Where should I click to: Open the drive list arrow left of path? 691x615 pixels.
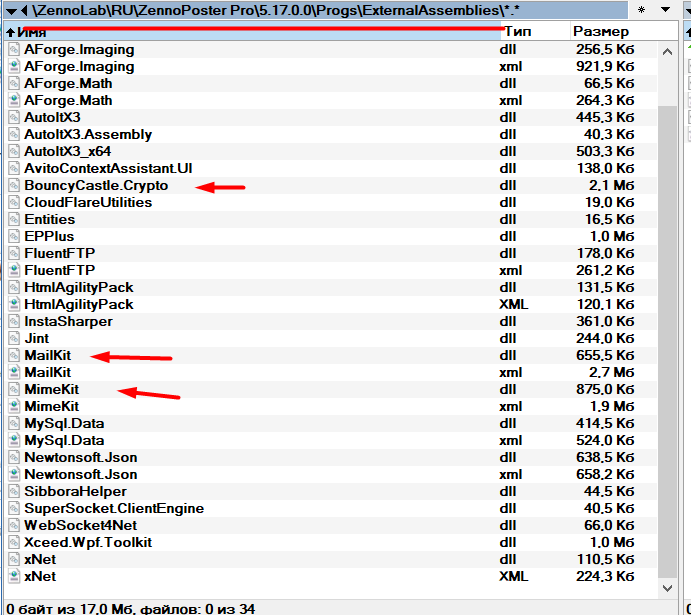[11, 11]
